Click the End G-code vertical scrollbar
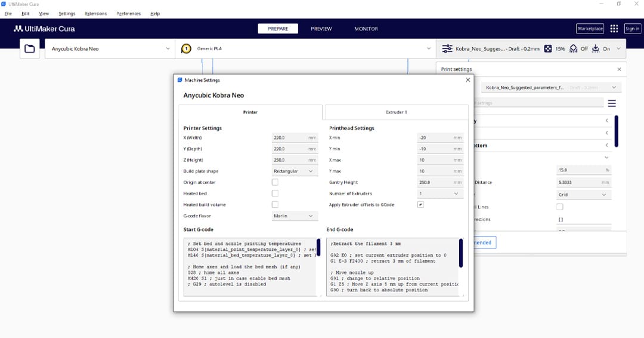This screenshot has width=644, height=338. pos(461,253)
